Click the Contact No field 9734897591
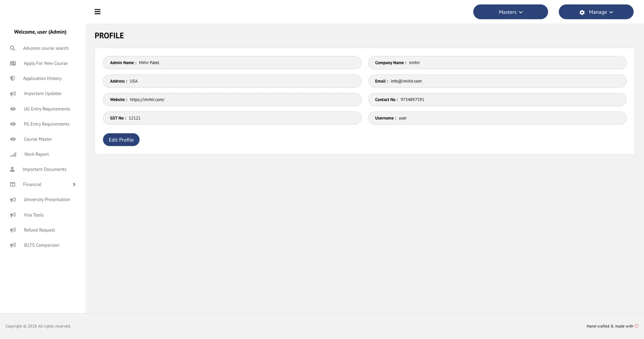644x339 pixels. pos(497,100)
